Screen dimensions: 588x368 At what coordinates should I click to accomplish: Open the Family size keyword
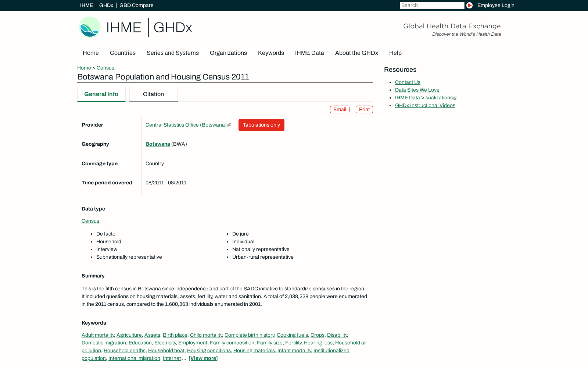[270, 343]
